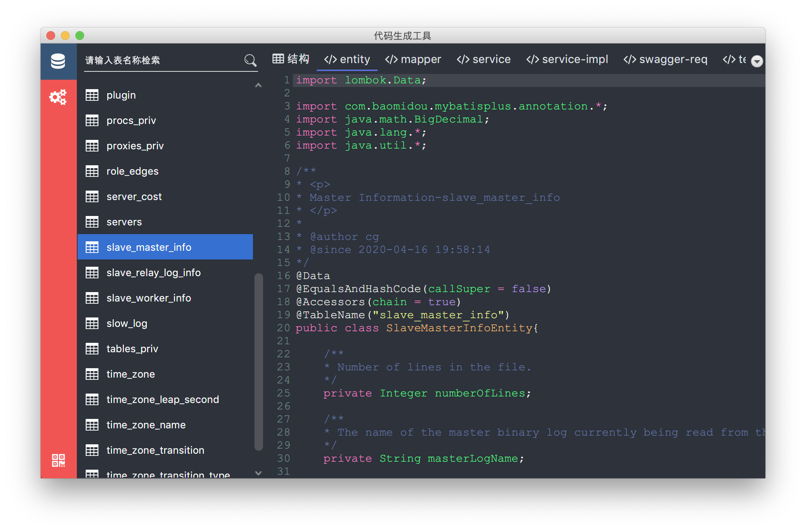806x532 pixels.
Task: Open the 结构 structure tab
Action: point(291,59)
